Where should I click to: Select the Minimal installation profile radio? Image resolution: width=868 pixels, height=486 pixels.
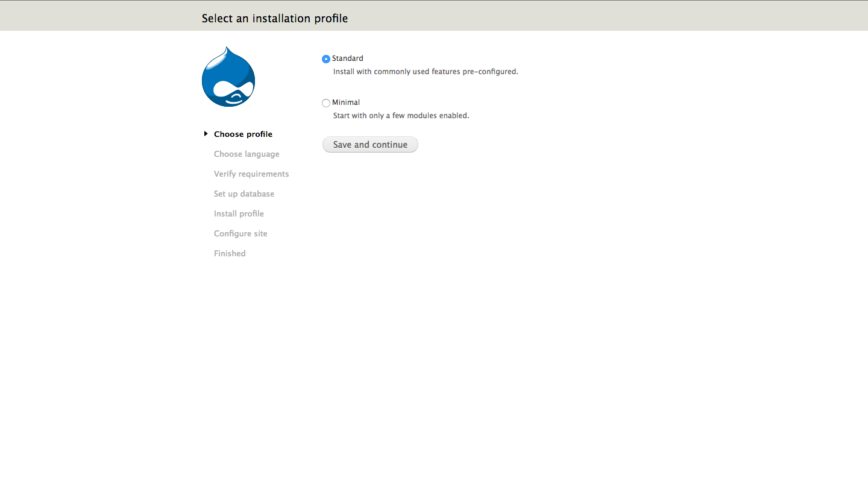coord(326,103)
